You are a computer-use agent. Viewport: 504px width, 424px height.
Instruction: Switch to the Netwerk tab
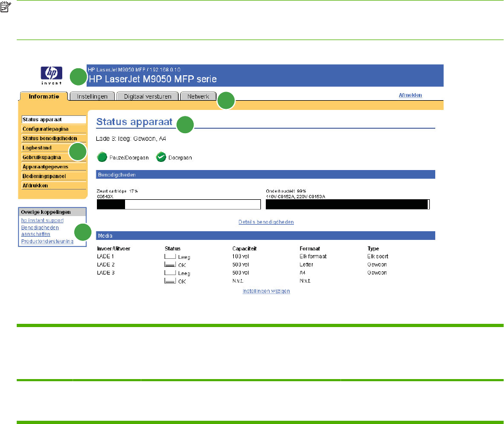[198, 96]
